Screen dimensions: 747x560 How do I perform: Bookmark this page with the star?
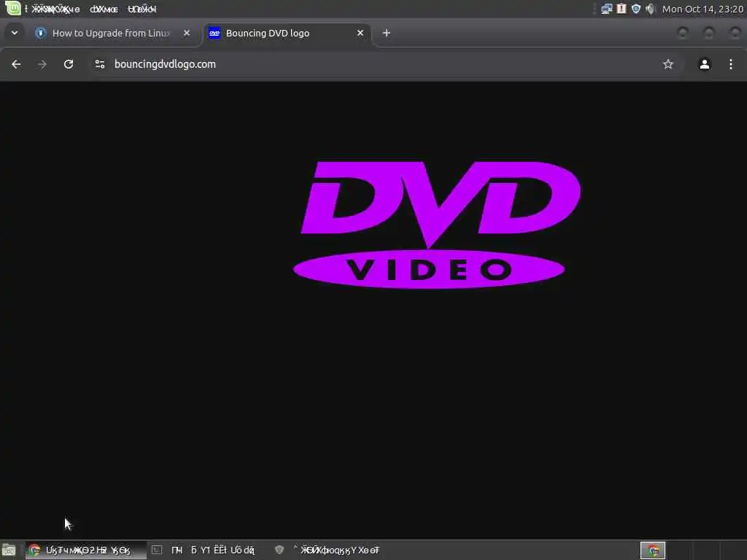[x=668, y=64]
